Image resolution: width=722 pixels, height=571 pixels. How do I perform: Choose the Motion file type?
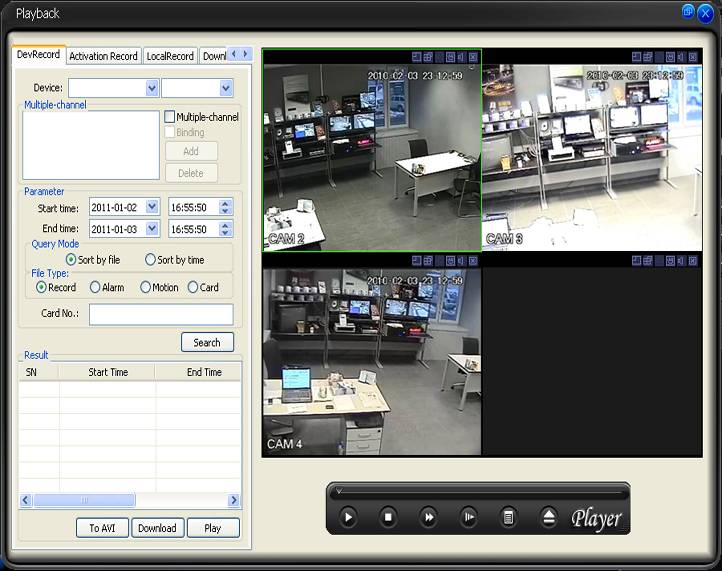[x=145, y=287]
